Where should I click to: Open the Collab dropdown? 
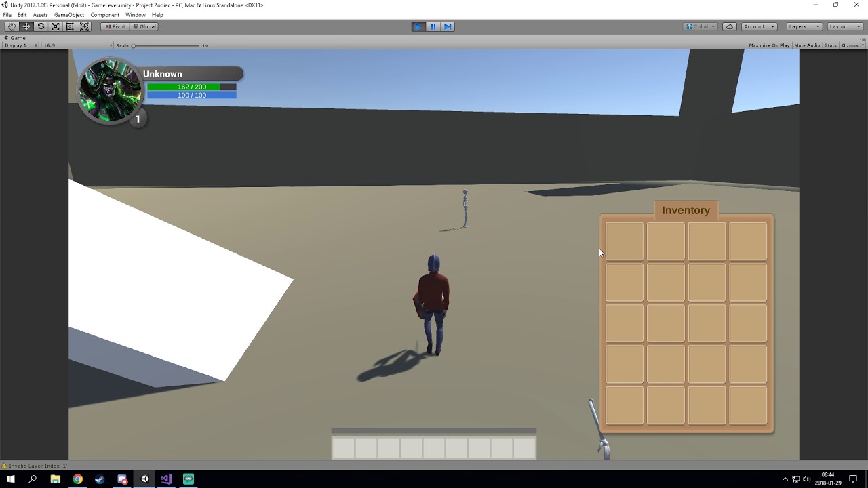[700, 26]
